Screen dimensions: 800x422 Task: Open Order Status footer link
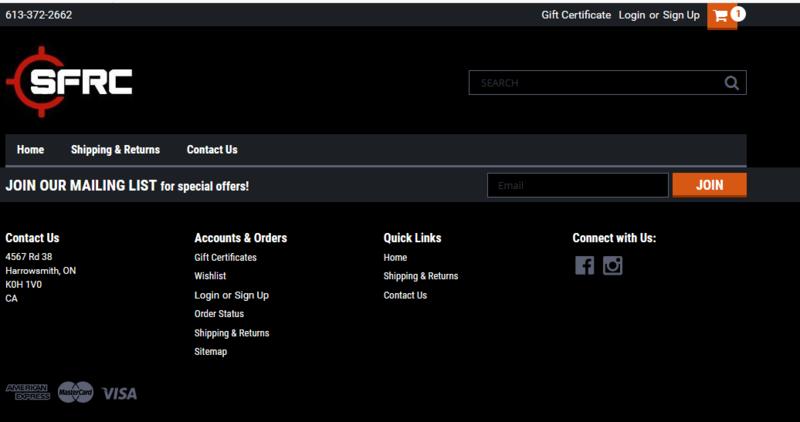tap(219, 314)
